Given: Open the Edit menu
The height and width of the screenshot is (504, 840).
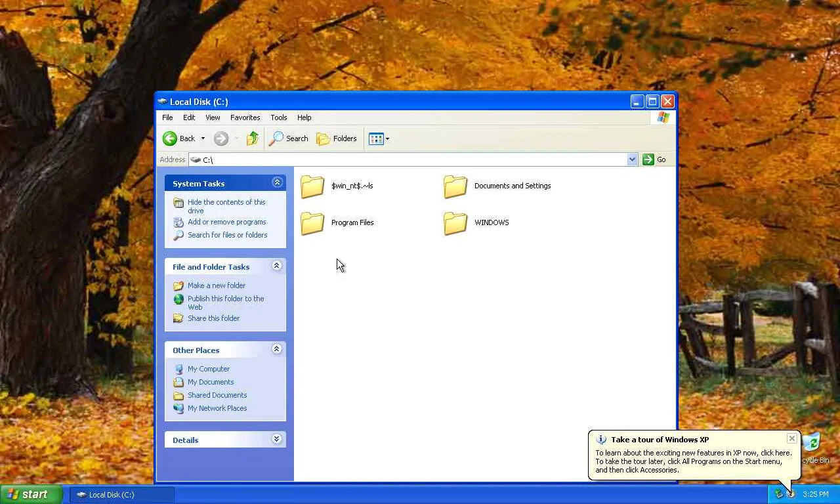Looking at the screenshot, I should pyautogui.click(x=189, y=117).
